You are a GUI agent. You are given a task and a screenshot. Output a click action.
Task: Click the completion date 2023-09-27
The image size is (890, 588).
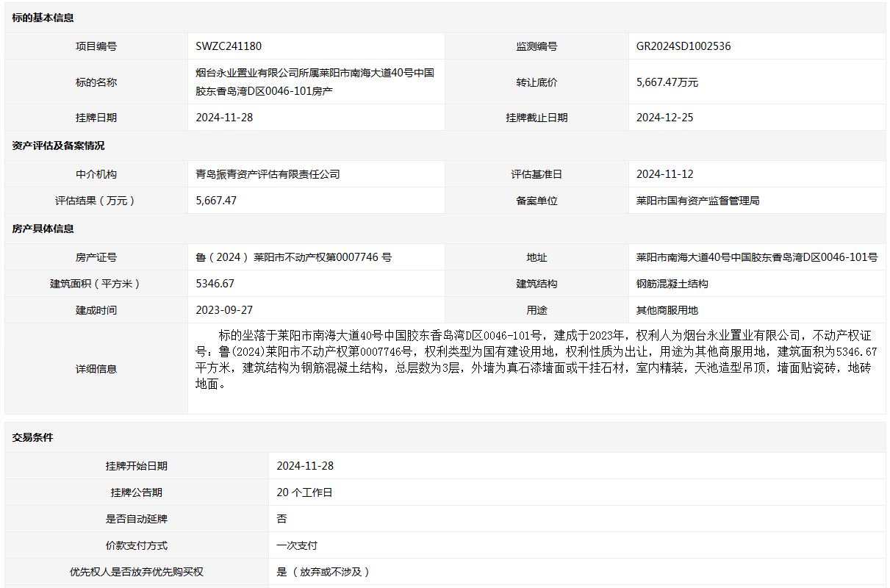(x=224, y=310)
